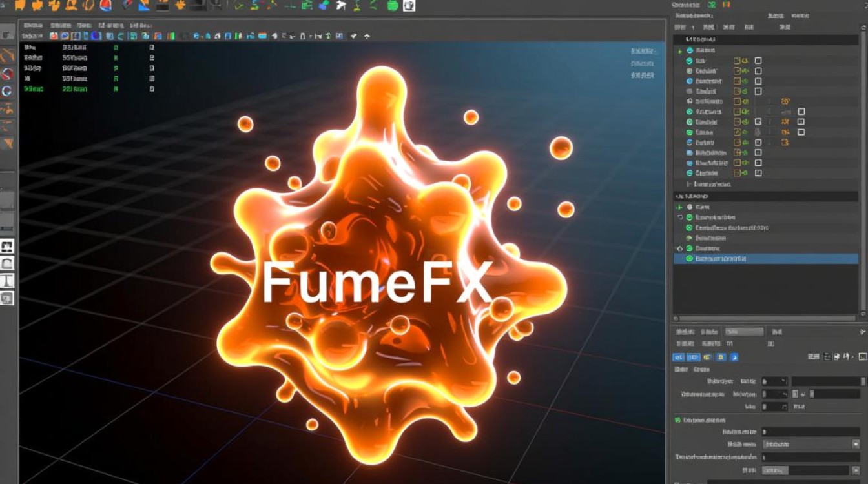The width and height of the screenshot is (868, 484).
Task: Click the white arrow-shaped icon in top shelf
Action: click(341, 6)
